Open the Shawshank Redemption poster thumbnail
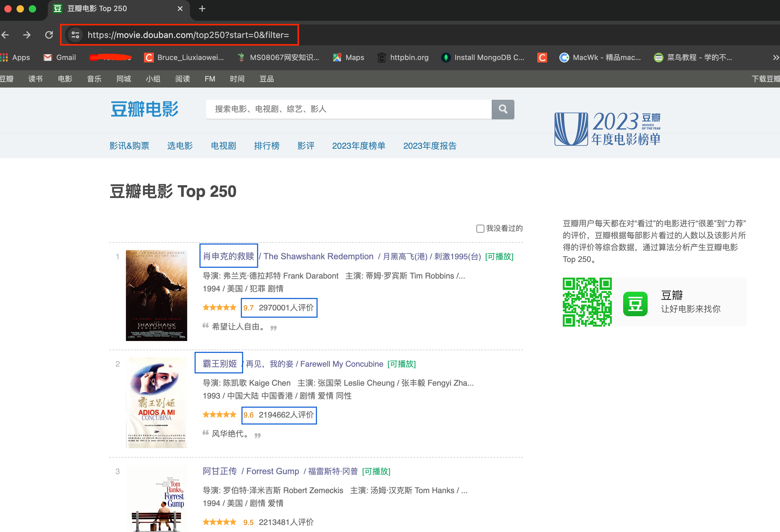 (157, 295)
